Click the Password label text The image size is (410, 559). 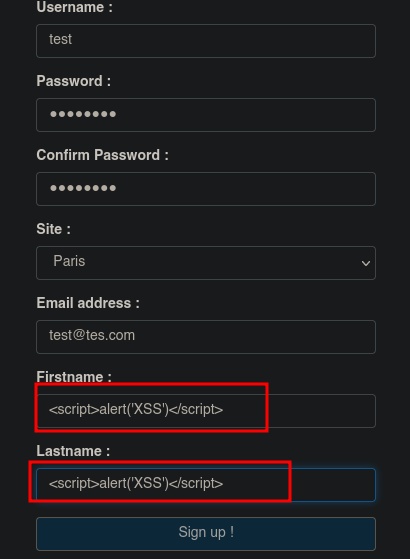point(73,81)
